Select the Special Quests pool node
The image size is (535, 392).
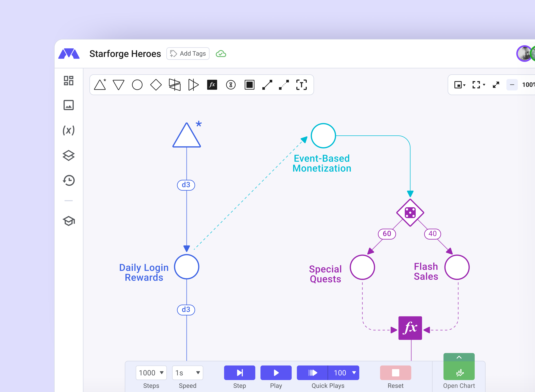[363, 267]
